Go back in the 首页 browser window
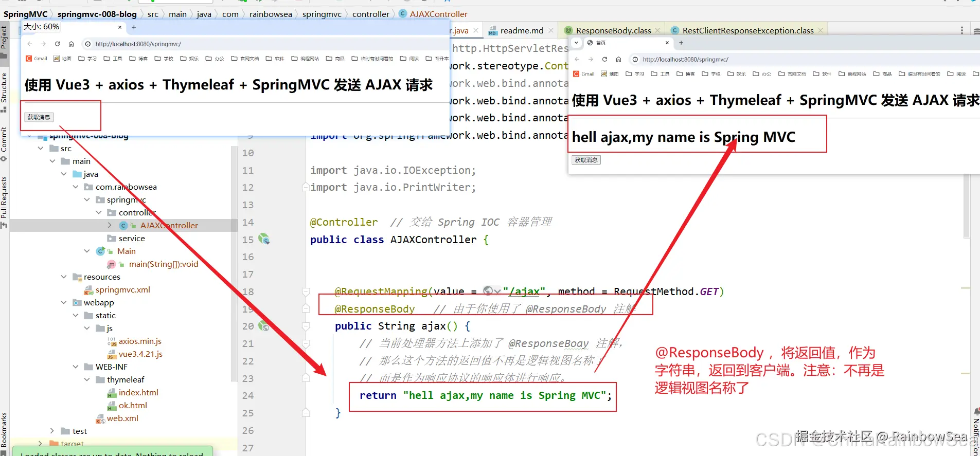The height and width of the screenshot is (456, 980). pos(577,59)
